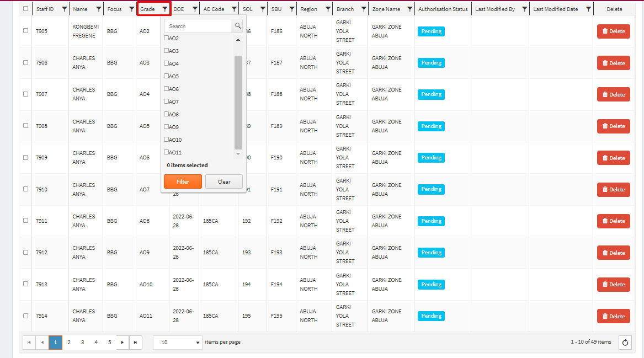Toggle the select-all checkbox in the header
The width and height of the screenshot is (644, 358).
tap(25, 9)
